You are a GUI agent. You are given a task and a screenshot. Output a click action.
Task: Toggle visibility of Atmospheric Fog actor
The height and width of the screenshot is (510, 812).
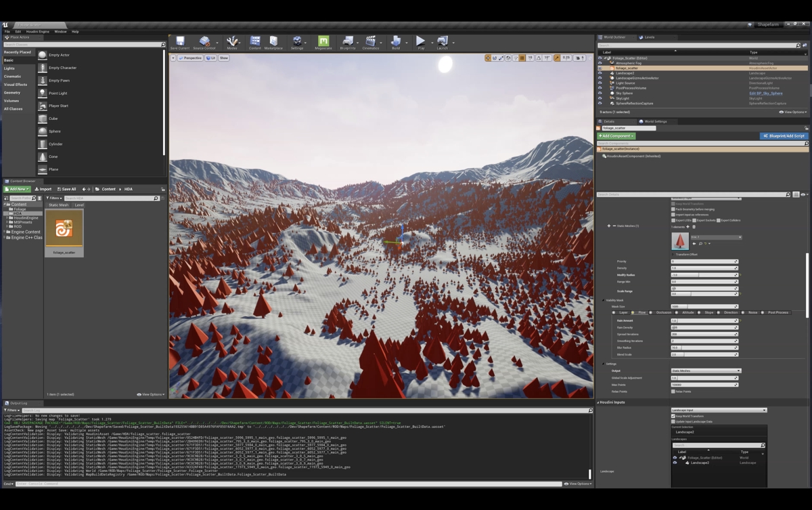point(600,63)
